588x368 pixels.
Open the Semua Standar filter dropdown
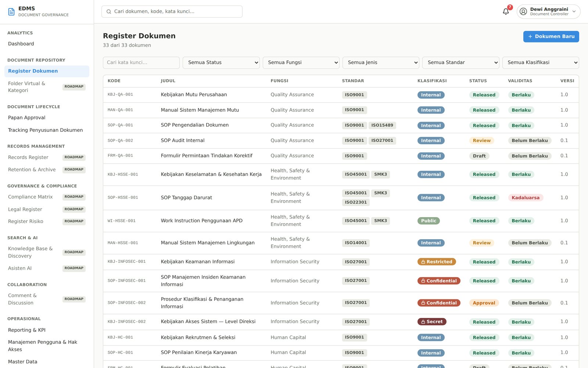pos(461,63)
